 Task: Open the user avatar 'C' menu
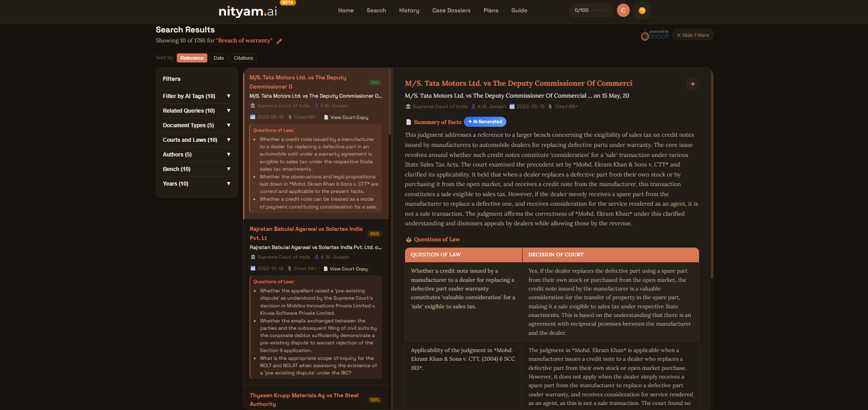pos(623,10)
